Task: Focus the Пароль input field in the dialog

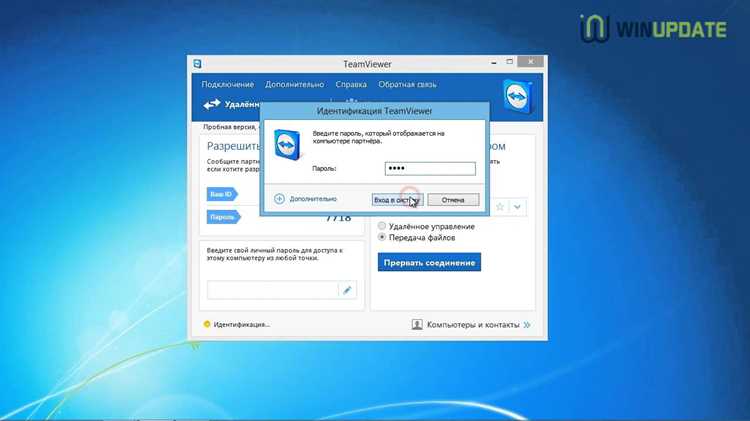Action: coord(430,168)
